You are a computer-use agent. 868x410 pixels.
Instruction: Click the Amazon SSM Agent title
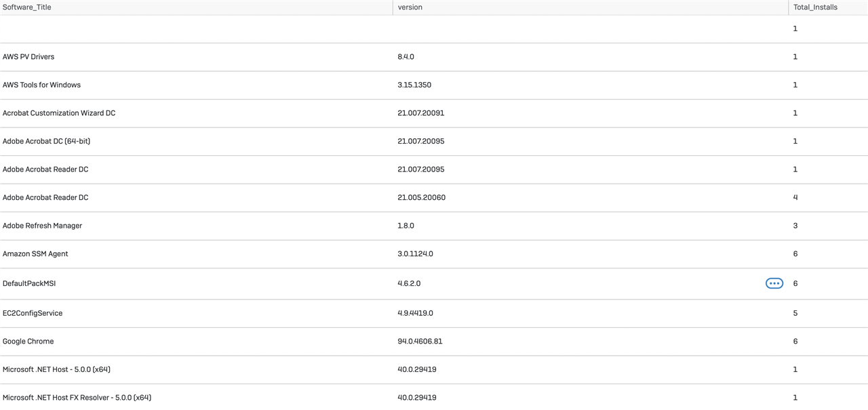pos(35,253)
